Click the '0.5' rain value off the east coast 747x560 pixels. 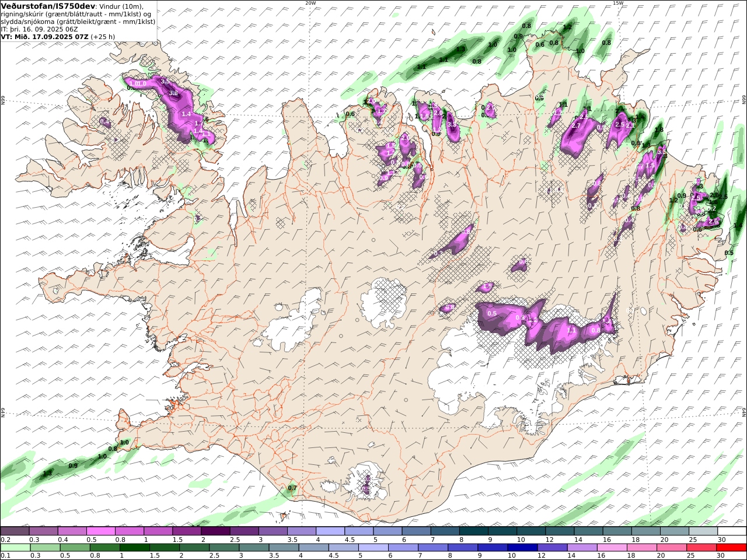pos(729,253)
